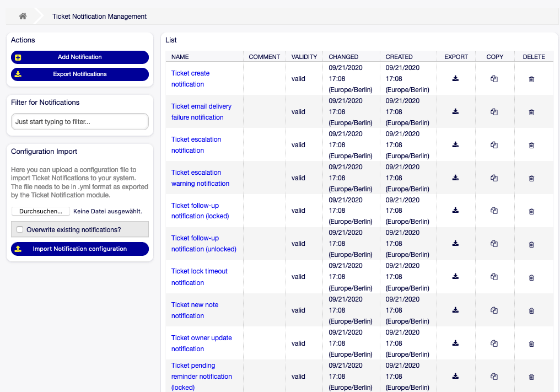Delete the Ticket follow-up notification (unlocked)
The width and height of the screenshot is (560, 392).
click(531, 244)
